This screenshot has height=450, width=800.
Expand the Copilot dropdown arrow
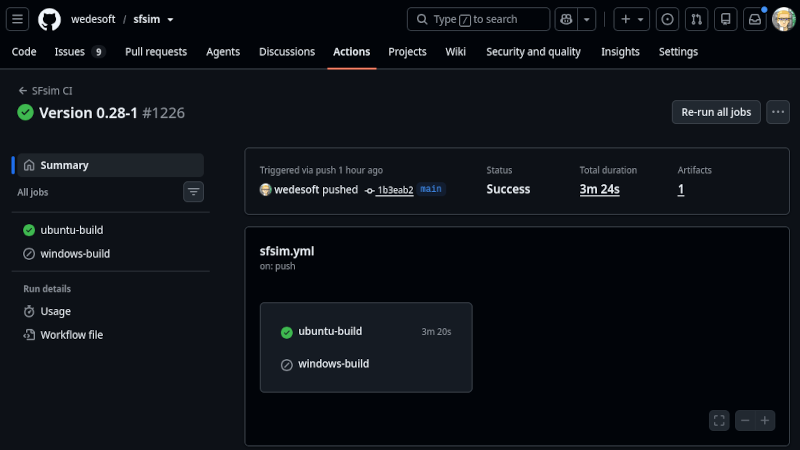pyautogui.click(x=587, y=19)
